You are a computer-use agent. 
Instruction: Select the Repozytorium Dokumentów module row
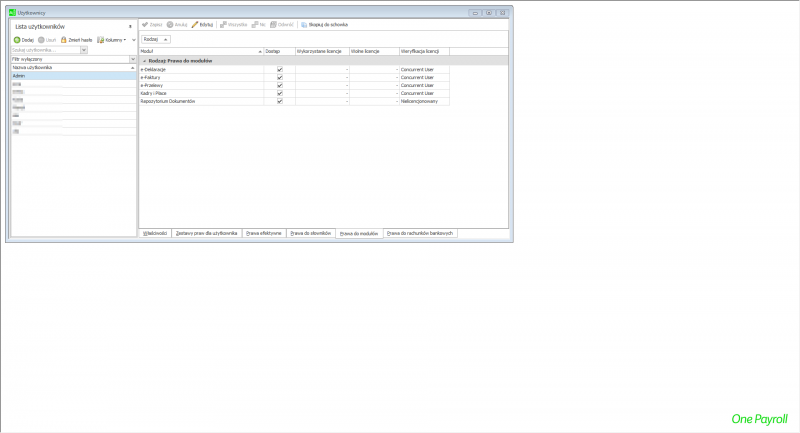[x=294, y=101]
